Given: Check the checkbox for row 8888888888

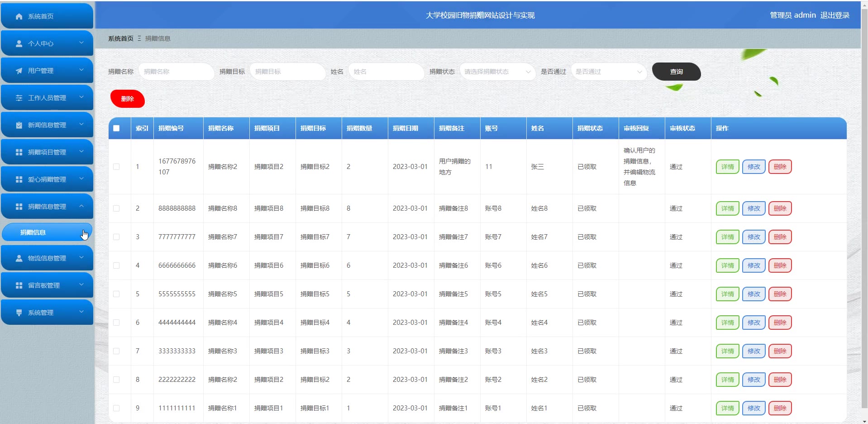Looking at the screenshot, I should tap(116, 208).
